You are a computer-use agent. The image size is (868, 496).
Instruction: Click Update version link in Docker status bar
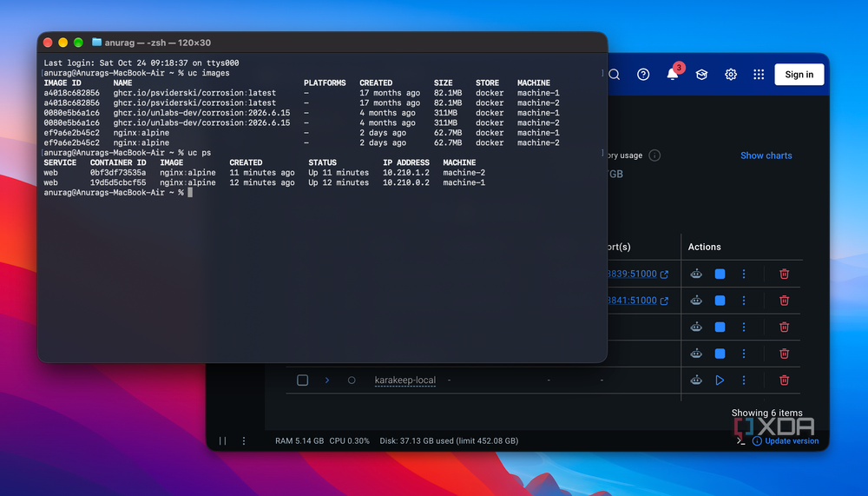[792, 441]
